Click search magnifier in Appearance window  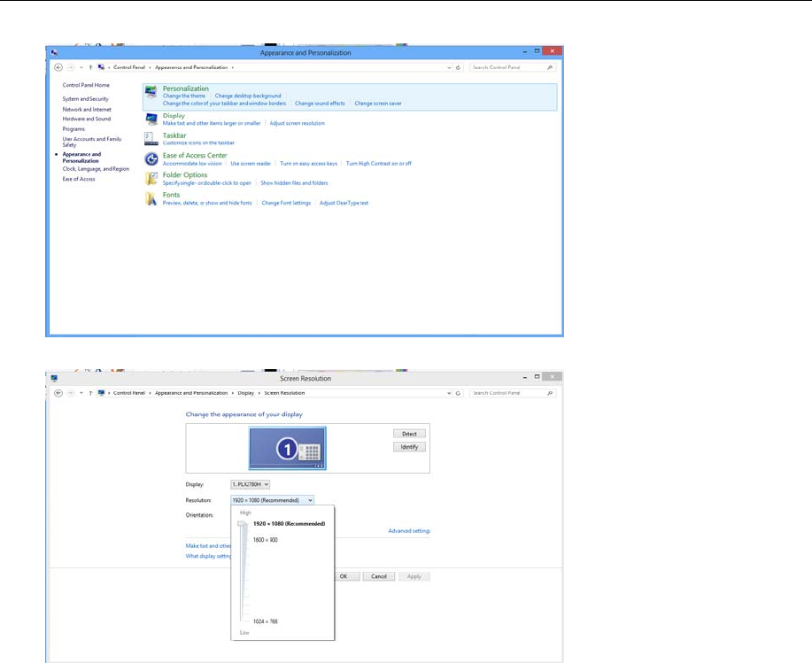tap(550, 67)
